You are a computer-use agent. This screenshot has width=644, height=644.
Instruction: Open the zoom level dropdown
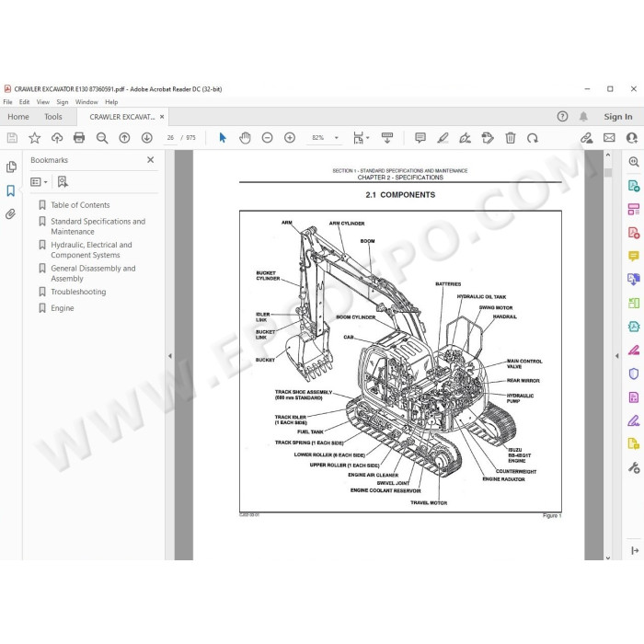(337, 138)
